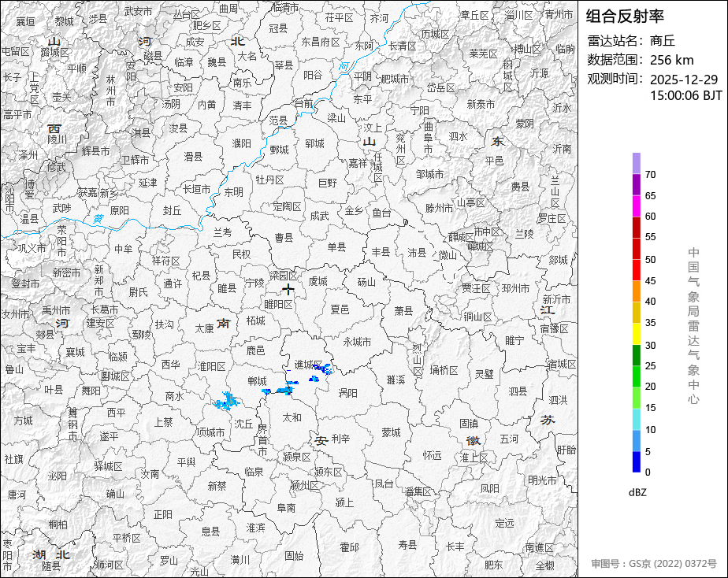Click the 明光市 map label

[542, 480]
